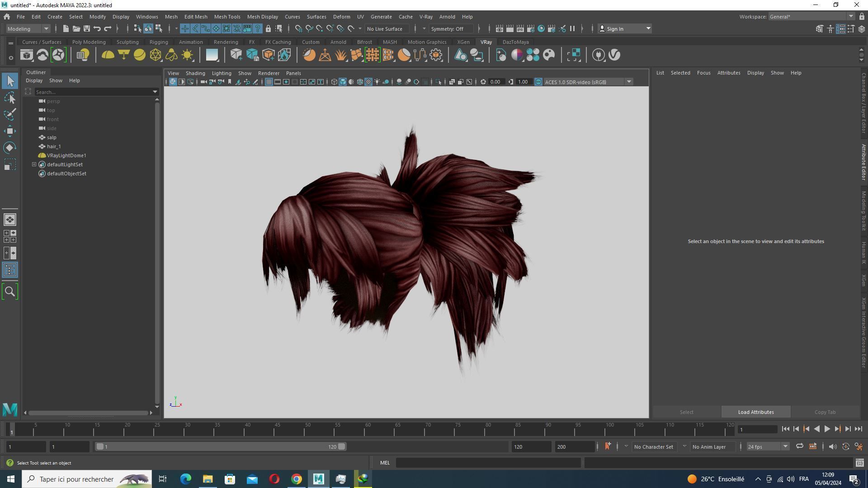Screen dimensions: 868x488
Task: Open viewport Shading menu
Action: [x=195, y=73]
